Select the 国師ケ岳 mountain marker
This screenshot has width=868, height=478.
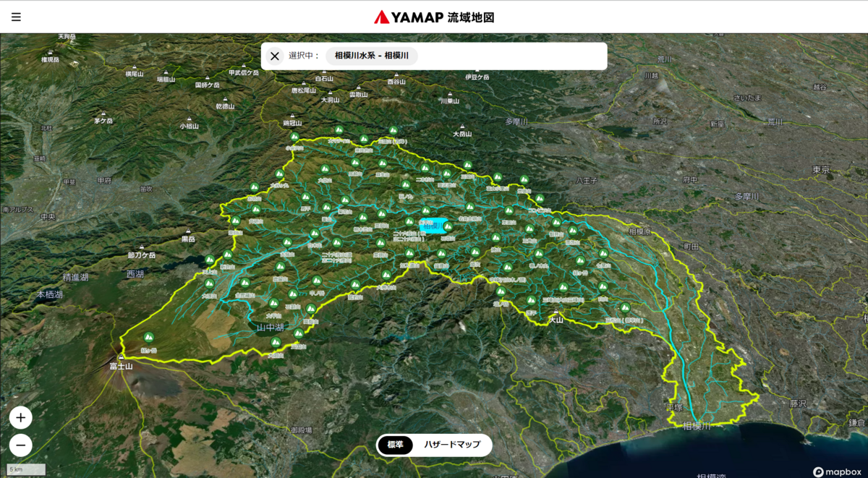pos(206,82)
